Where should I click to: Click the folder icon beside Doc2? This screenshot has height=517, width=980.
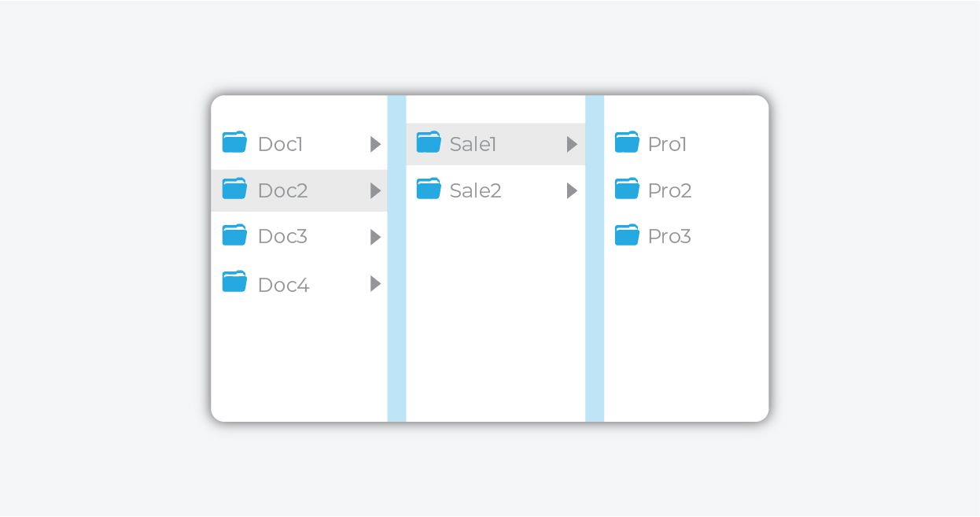click(x=234, y=189)
